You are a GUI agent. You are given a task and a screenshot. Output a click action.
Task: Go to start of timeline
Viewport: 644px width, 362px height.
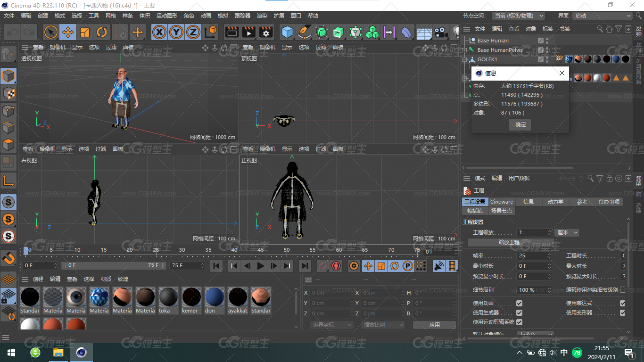216,266
